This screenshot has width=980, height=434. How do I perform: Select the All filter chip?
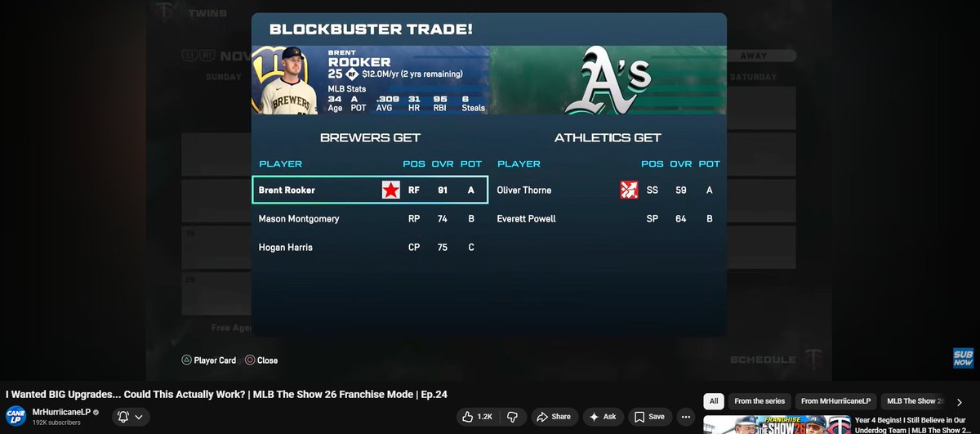pos(714,401)
